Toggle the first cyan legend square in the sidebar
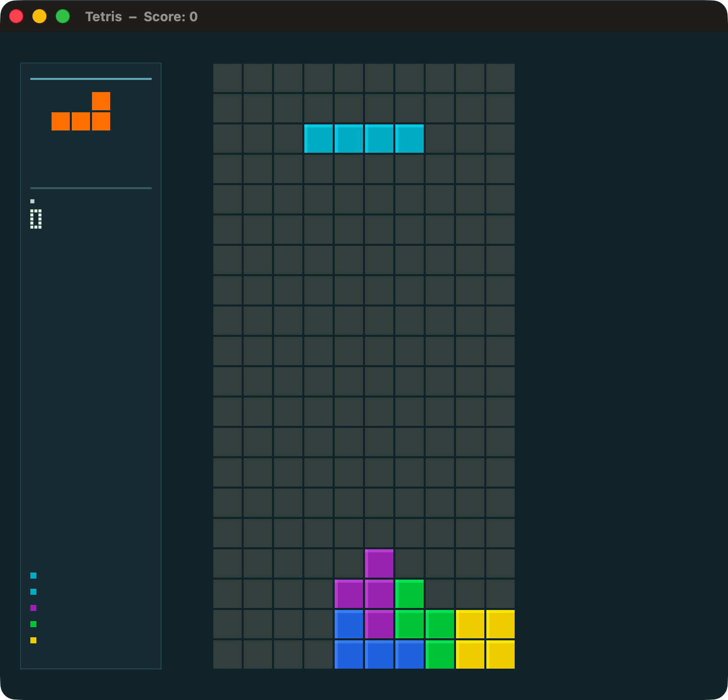 click(x=33, y=575)
